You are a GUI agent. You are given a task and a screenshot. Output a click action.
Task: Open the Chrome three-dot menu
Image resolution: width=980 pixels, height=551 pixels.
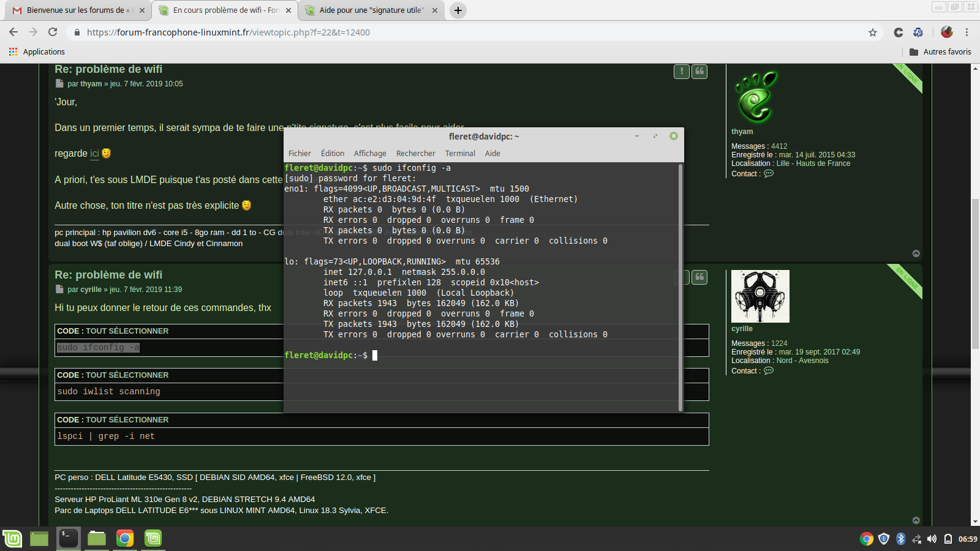(x=967, y=32)
